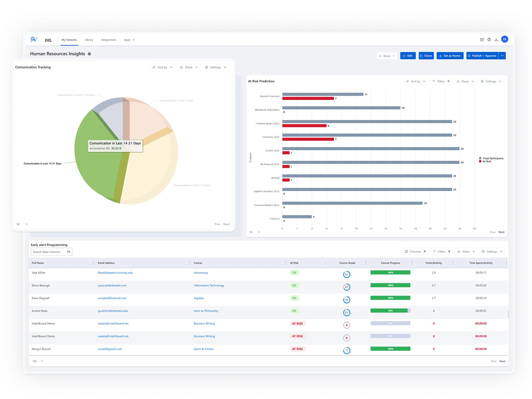Open Settings dropdown in At Risk Prediction
Screen dimensions: 532x399
coord(491,81)
